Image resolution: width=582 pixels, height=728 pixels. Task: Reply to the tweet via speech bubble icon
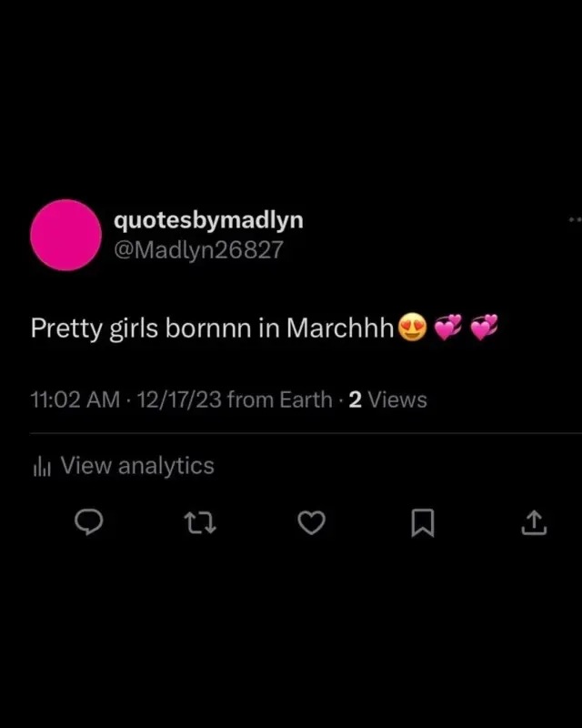pos(89,522)
